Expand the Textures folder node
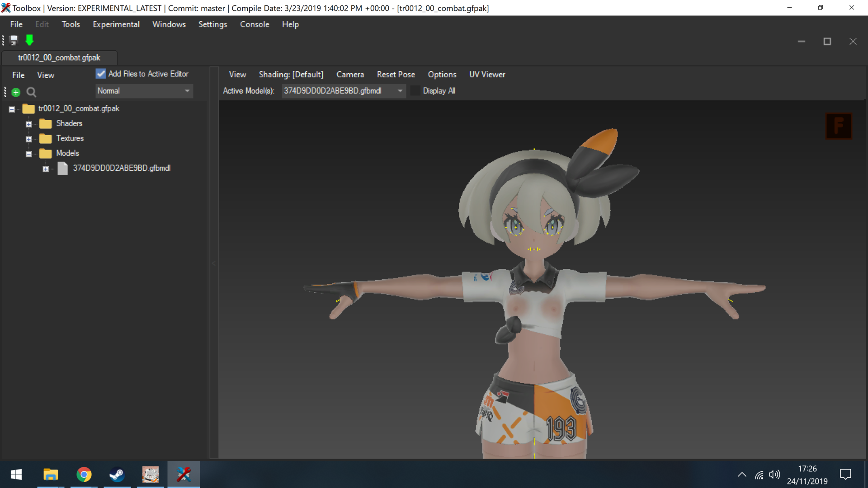Screen dimensions: 868x488 [x=29, y=139]
